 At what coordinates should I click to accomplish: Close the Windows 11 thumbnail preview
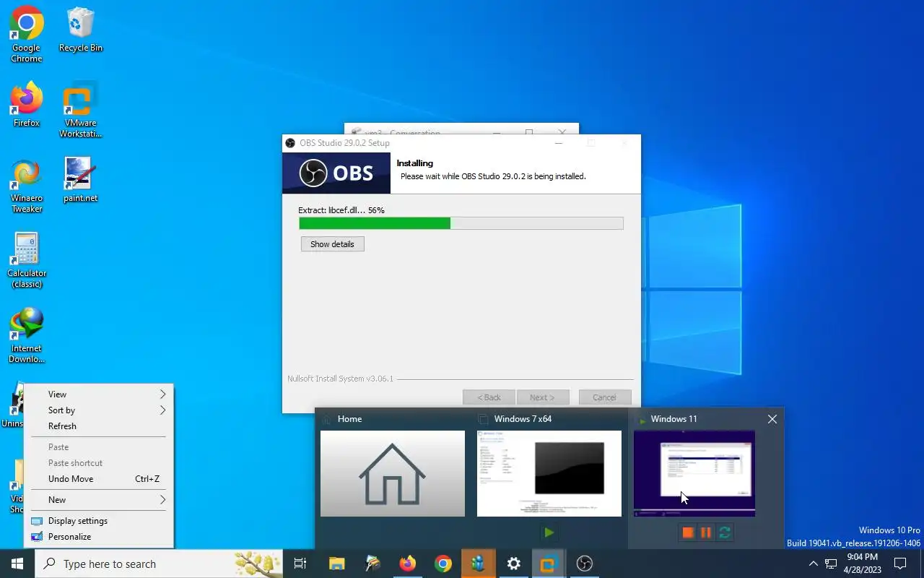(772, 419)
